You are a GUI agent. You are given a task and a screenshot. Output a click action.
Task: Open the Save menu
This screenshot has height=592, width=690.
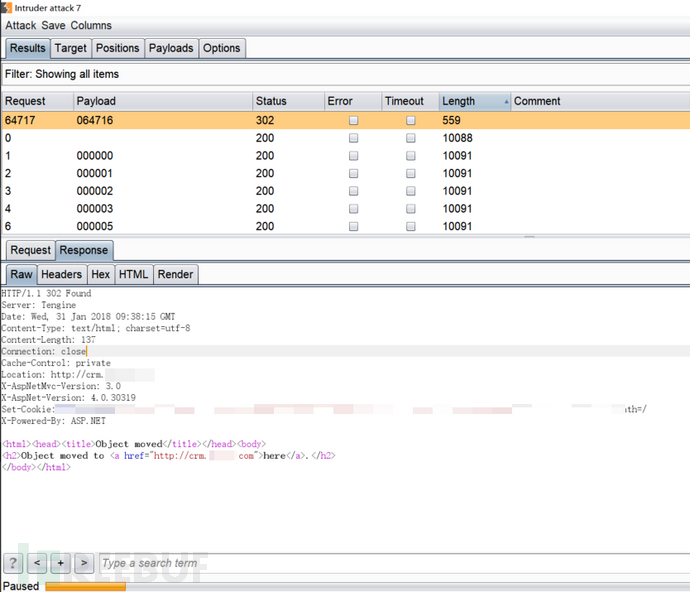[x=53, y=26]
